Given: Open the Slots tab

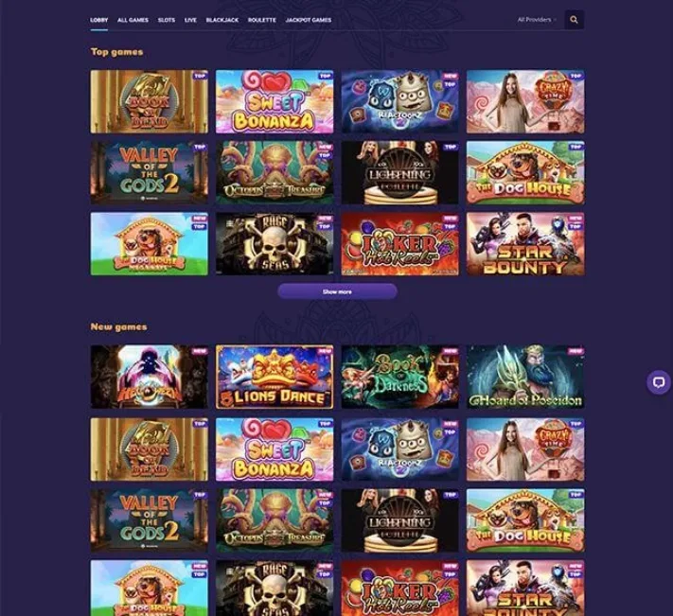Looking at the screenshot, I should pos(167,20).
